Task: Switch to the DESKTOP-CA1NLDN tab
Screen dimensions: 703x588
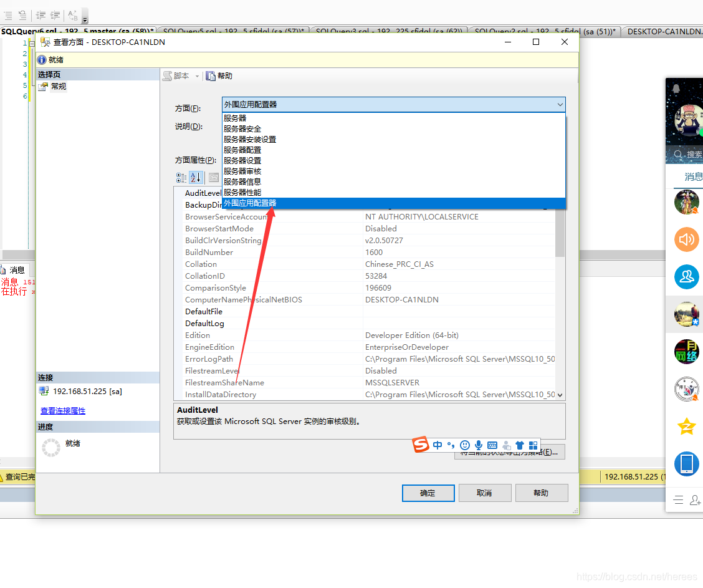Action: (x=664, y=31)
